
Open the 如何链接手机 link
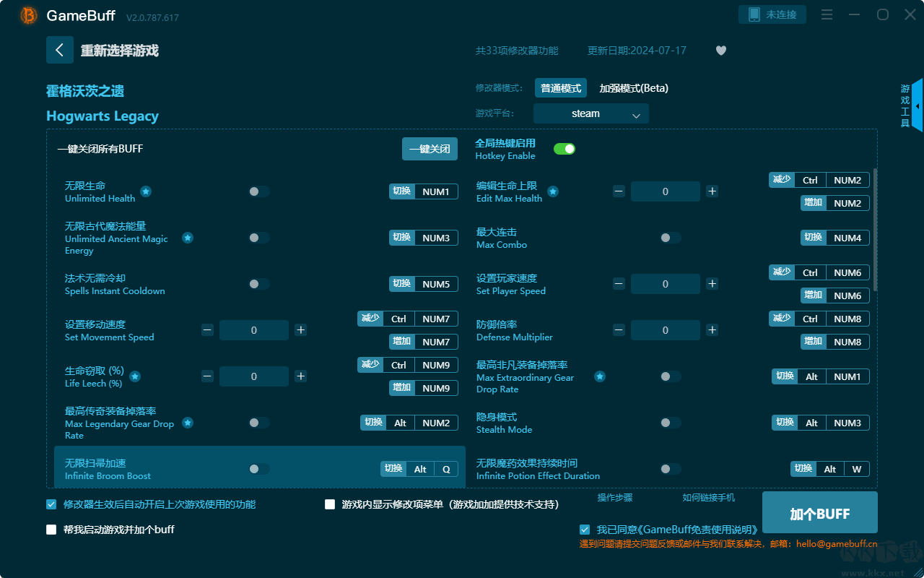[x=709, y=498]
